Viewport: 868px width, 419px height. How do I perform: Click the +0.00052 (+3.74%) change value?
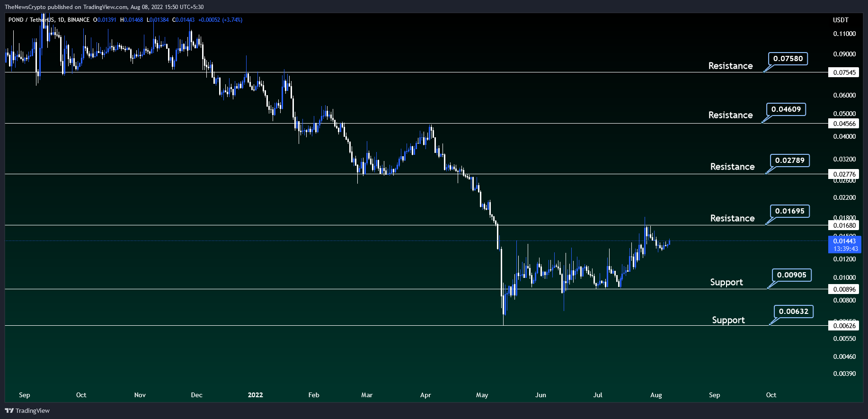click(220, 20)
